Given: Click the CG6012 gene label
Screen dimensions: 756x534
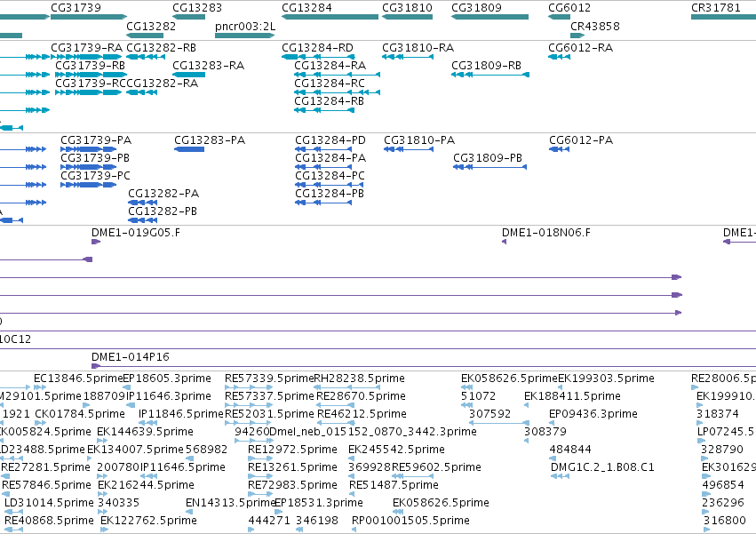Looking at the screenshot, I should coord(569,8).
